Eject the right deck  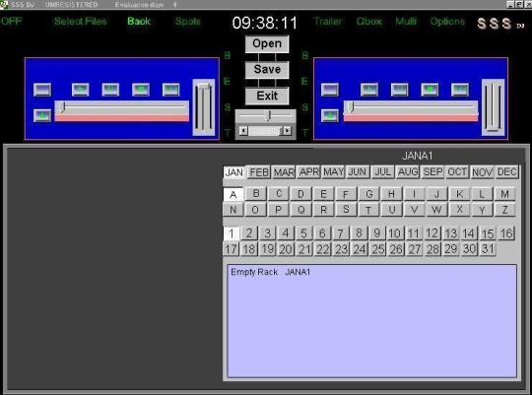[330, 115]
